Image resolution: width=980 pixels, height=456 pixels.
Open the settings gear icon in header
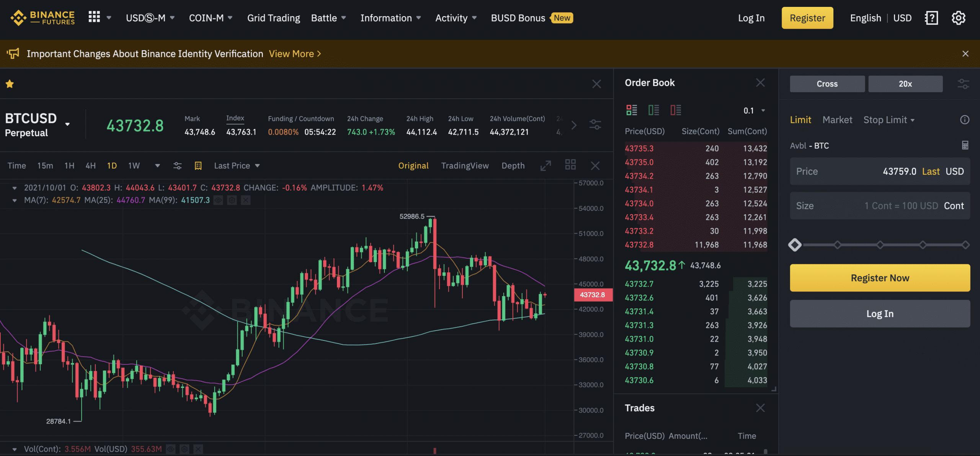coord(959,18)
